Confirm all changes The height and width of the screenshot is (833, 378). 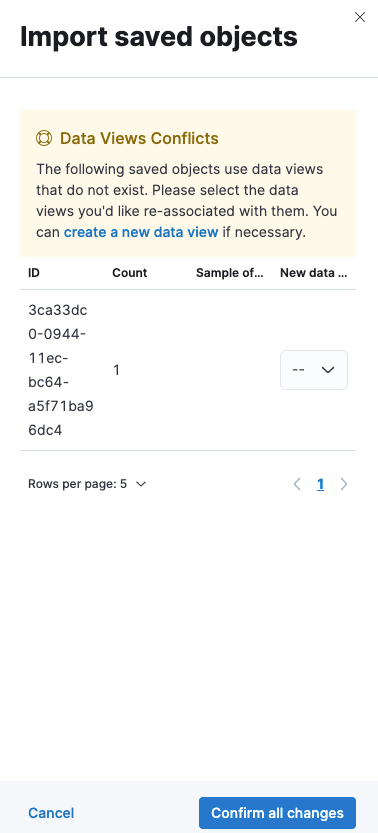(277, 813)
